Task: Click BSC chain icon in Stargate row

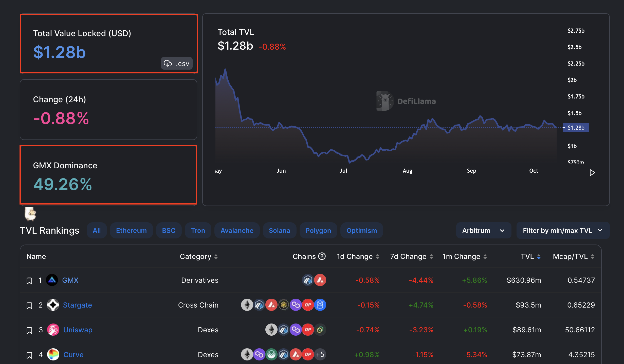Action: click(x=284, y=305)
